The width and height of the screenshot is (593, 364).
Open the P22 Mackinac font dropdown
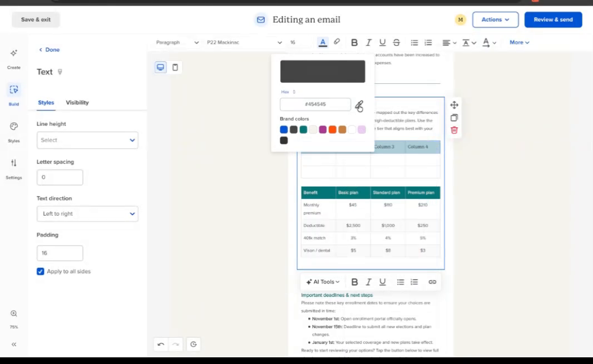tap(244, 42)
